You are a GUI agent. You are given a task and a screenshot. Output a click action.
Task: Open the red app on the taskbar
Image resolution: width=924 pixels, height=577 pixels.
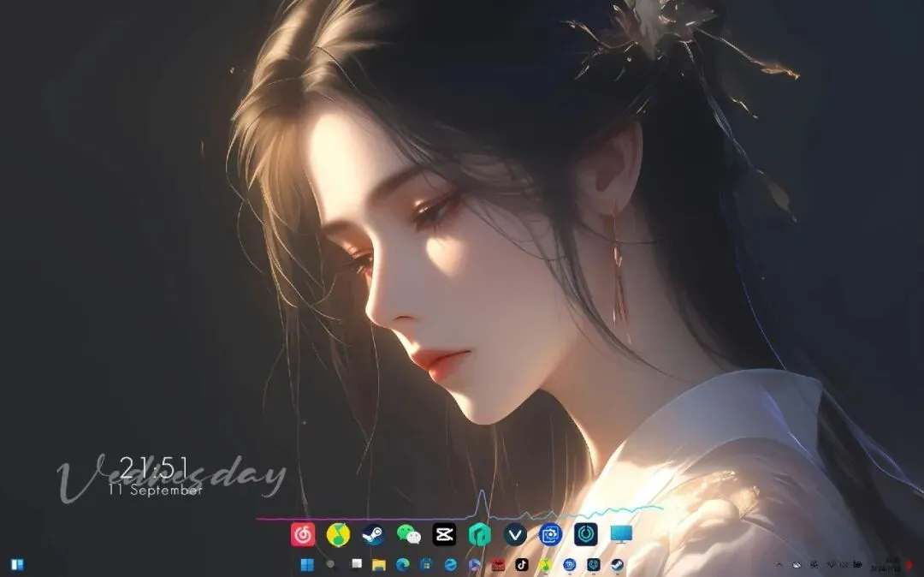(x=498, y=565)
